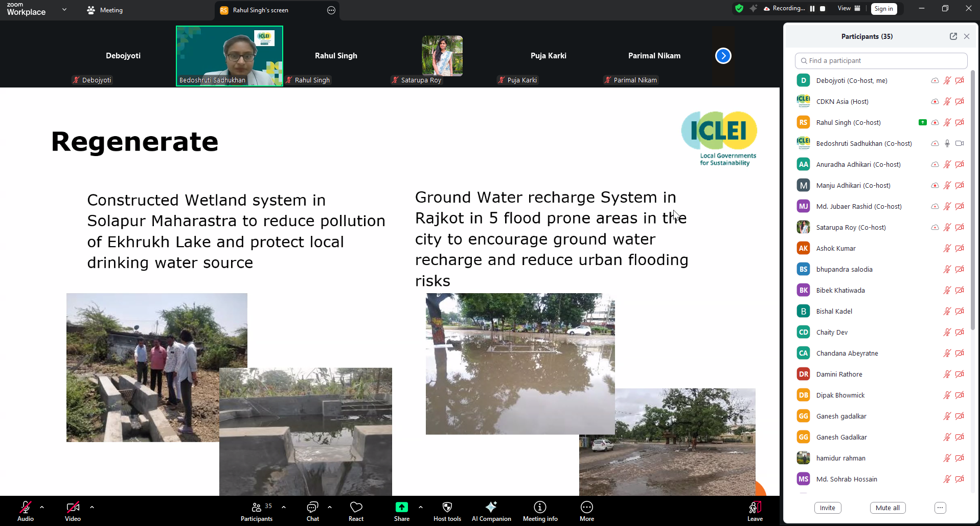Viewport: 980px width, 526px height.
Task: Open the View layout menu
Action: click(x=849, y=9)
